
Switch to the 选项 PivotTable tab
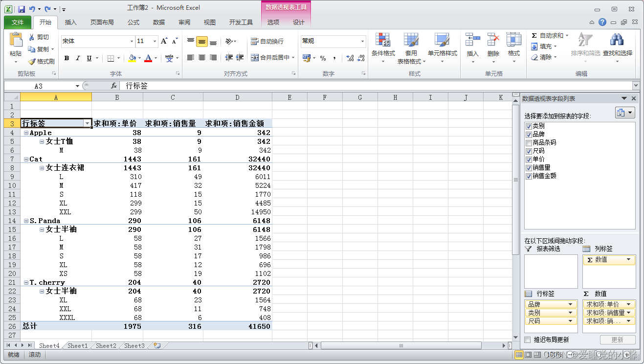pos(273,22)
